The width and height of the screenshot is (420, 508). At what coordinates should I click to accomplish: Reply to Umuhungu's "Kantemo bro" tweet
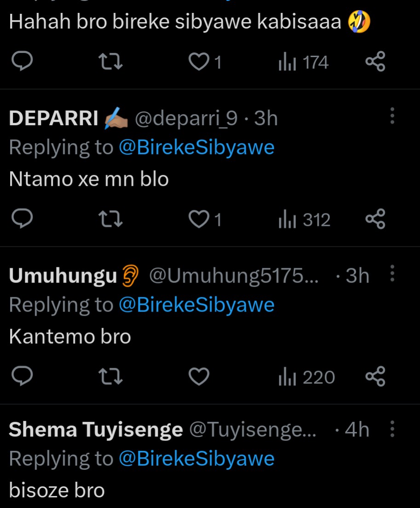pyautogui.click(x=21, y=377)
